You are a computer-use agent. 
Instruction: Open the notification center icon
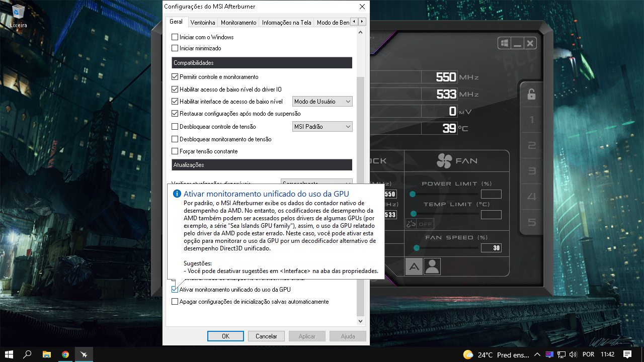(x=627, y=354)
